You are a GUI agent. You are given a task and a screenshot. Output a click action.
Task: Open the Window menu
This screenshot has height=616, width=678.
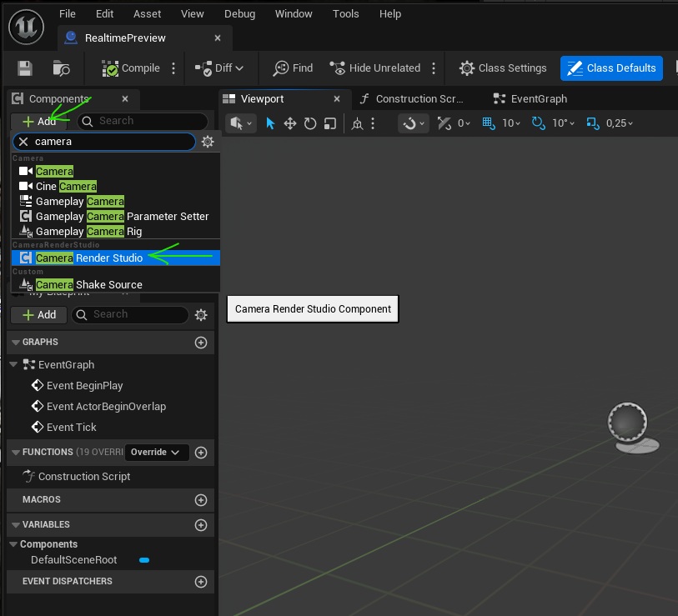[x=294, y=14]
